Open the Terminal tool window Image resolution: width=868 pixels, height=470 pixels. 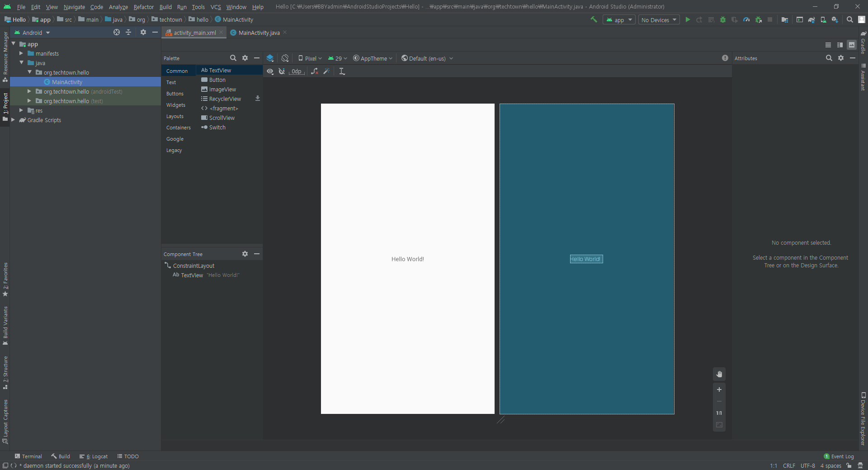pos(28,456)
